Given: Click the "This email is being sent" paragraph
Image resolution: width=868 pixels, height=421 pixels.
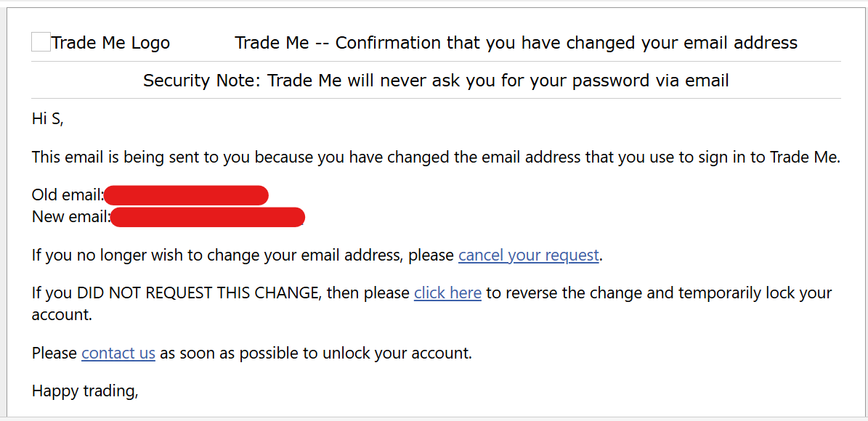Looking at the screenshot, I should (436, 157).
